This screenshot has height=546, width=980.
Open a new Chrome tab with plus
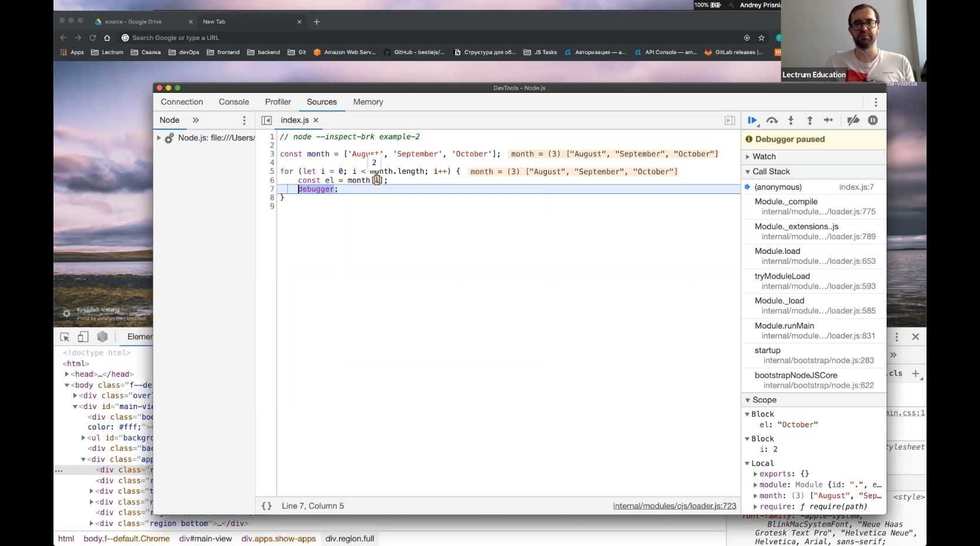317,22
